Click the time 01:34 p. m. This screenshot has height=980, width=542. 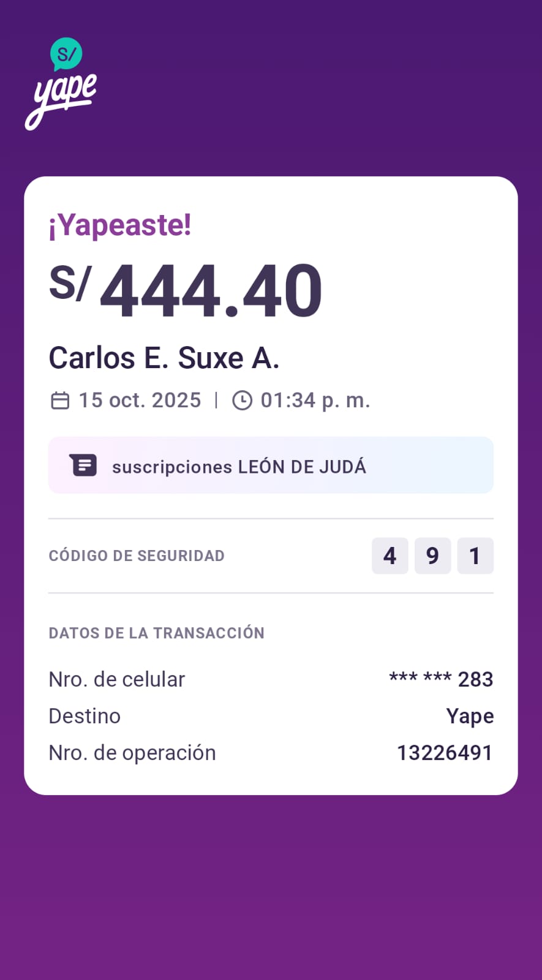[315, 401]
